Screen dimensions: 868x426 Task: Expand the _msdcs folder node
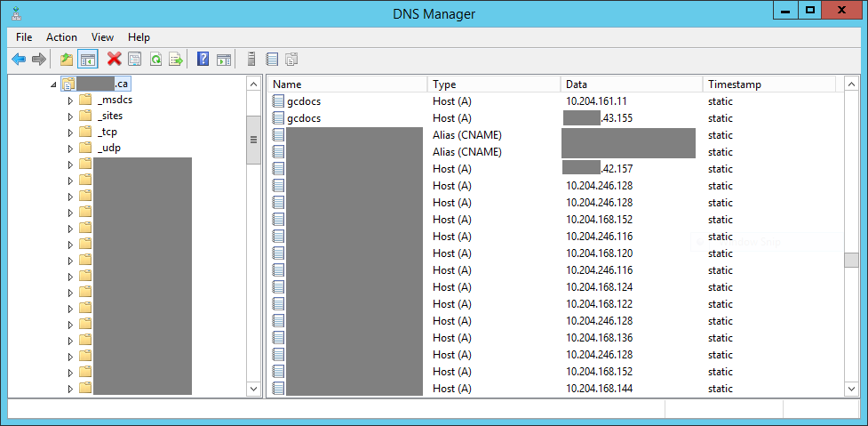[71, 100]
